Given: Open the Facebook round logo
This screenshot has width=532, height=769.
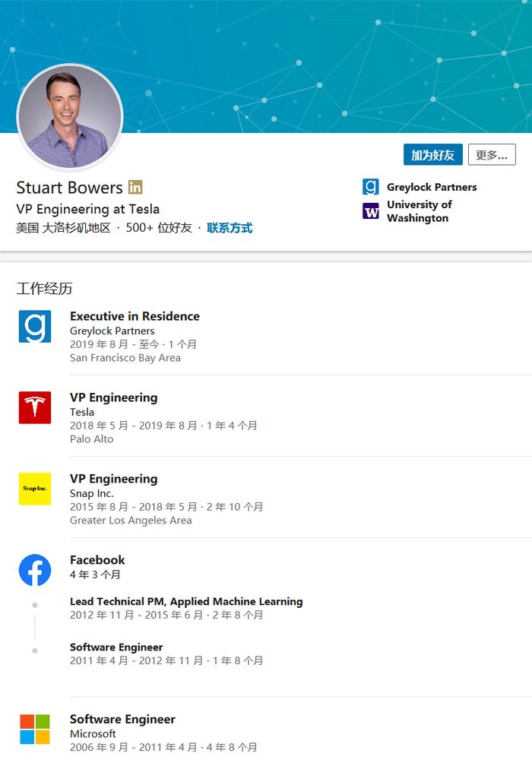Looking at the screenshot, I should click(x=35, y=570).
